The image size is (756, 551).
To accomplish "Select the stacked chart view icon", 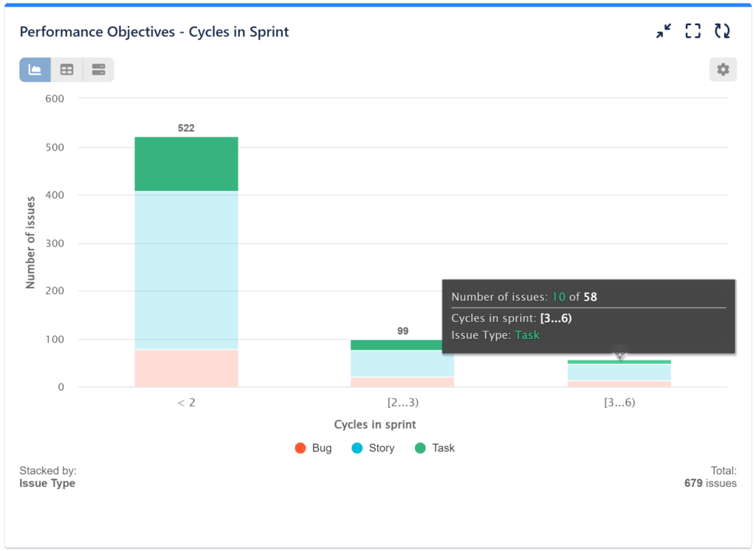I will tap(34, 69).
